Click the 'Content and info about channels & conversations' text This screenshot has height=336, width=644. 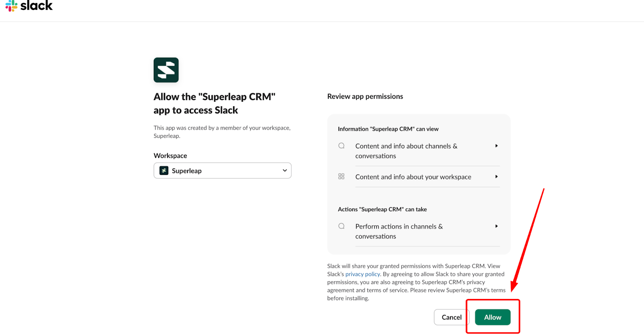click(x=406, y=151)
